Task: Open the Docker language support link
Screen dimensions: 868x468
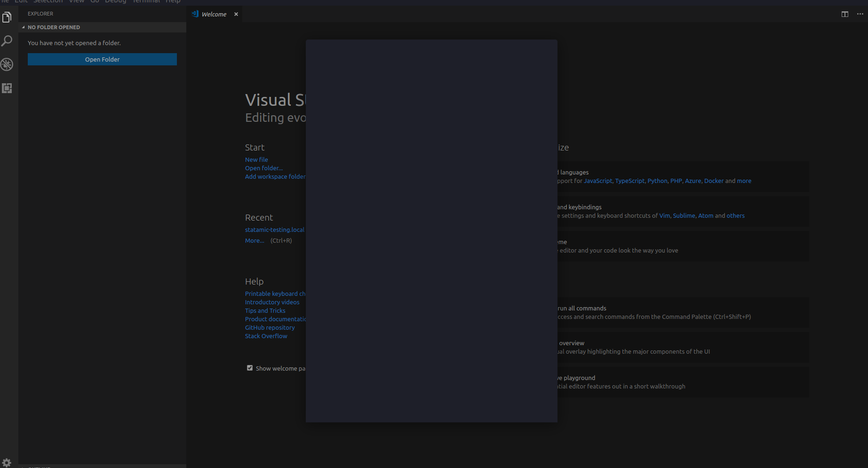Action: (x=713, y=181)
